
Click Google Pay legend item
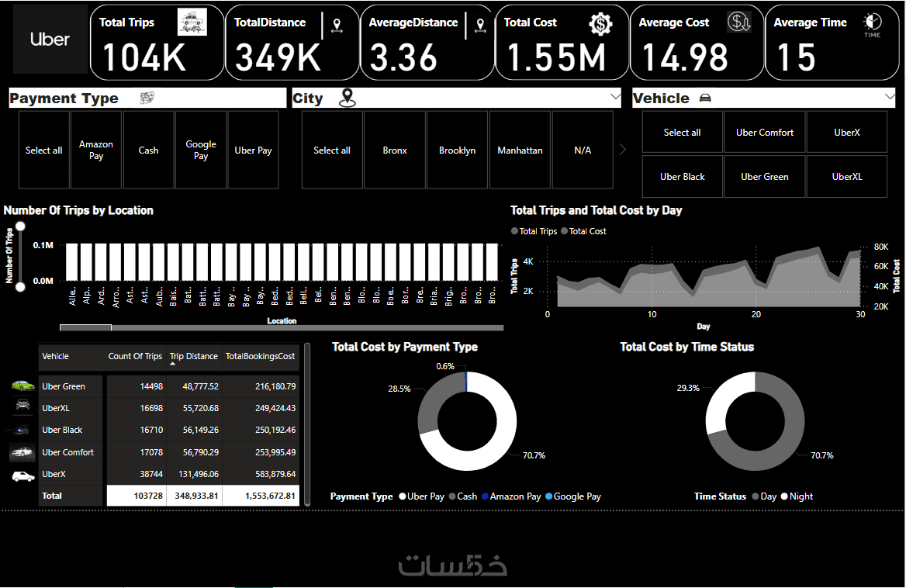pos(573,496)
